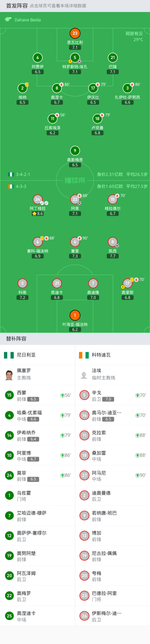
Task: Click the 科特迪瓦 team header
Action: pos(101,355)
